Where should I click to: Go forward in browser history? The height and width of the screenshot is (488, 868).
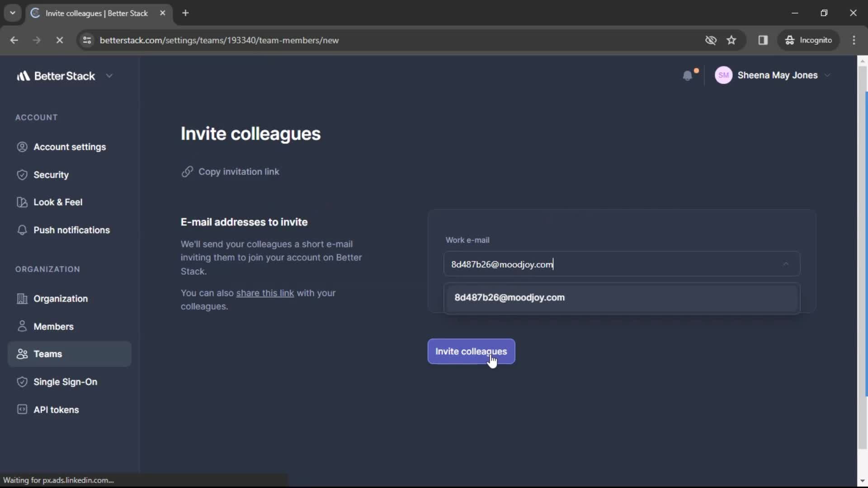[x=37, y=40]
